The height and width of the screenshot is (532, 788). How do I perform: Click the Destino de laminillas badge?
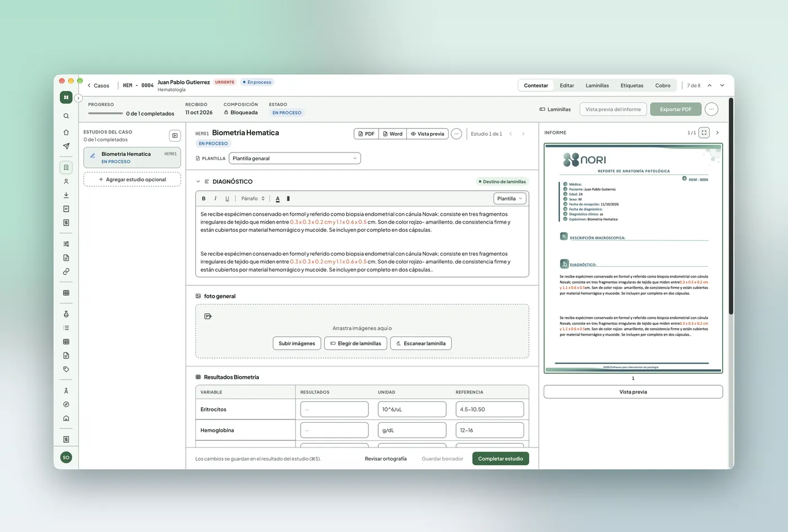point(502,182)
